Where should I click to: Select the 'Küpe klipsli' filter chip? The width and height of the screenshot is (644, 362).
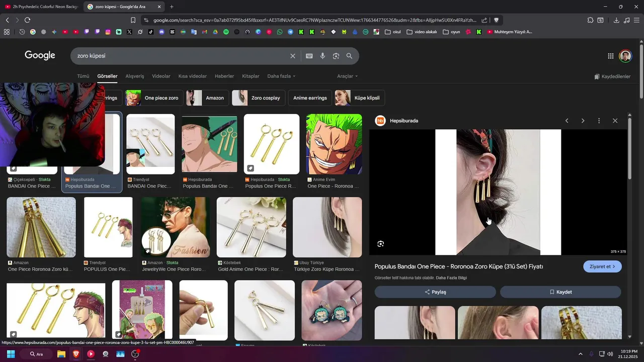pyautogui.click(x=360, y=98)
